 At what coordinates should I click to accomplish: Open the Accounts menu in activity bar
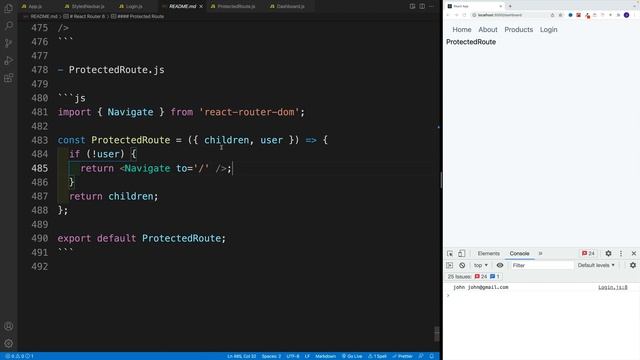(x=8, y=326)
